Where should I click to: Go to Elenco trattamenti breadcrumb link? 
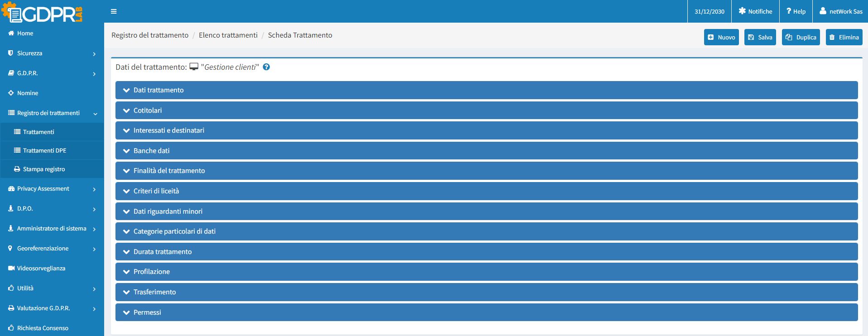pyautogui.click(x=228, y=35)
